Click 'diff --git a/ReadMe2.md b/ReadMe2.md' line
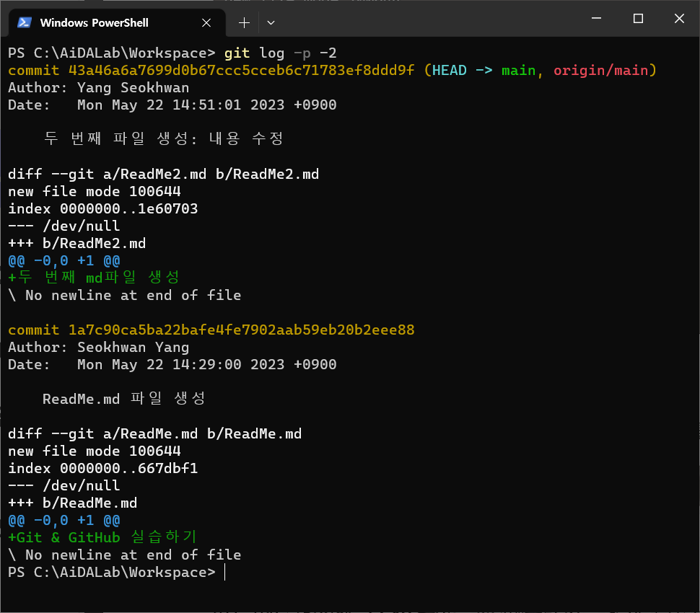Screen dimensions: 700x613 (163, 174)
